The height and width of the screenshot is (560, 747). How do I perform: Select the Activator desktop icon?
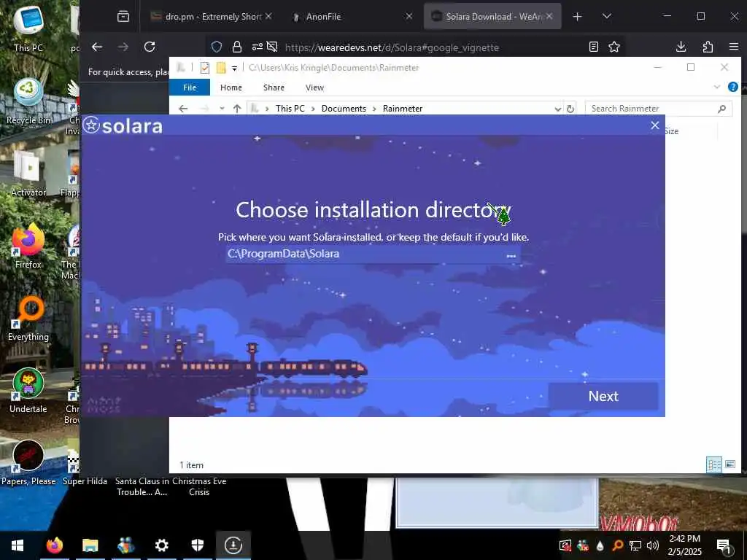pyautogui.click(x=28, y=174)
